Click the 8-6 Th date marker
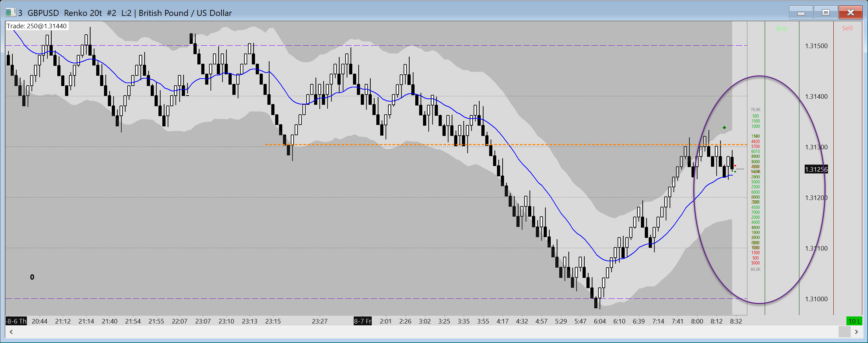The image size is (868, 343). [x=16, y=321]
